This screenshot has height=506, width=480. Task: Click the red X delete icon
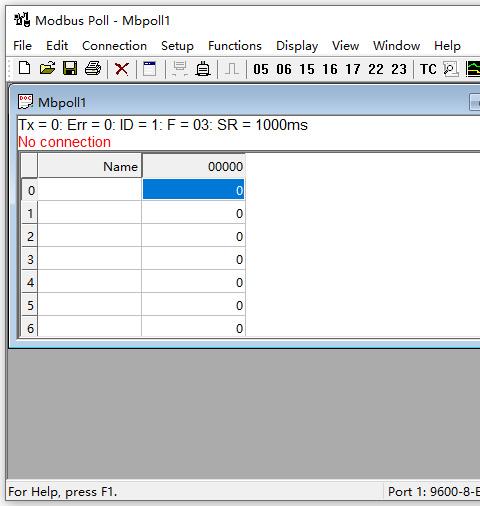click(122, 69)
